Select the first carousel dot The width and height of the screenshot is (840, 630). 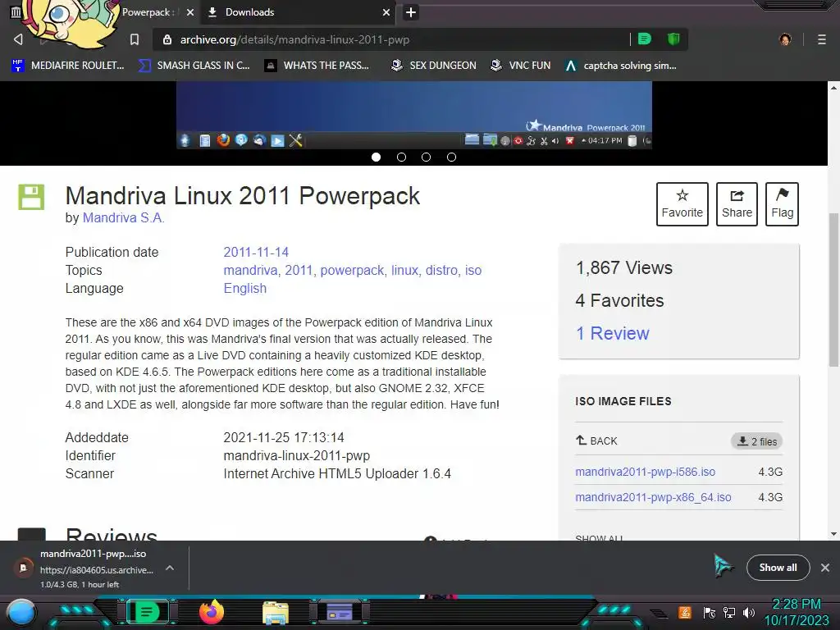[x=376, y=157]
